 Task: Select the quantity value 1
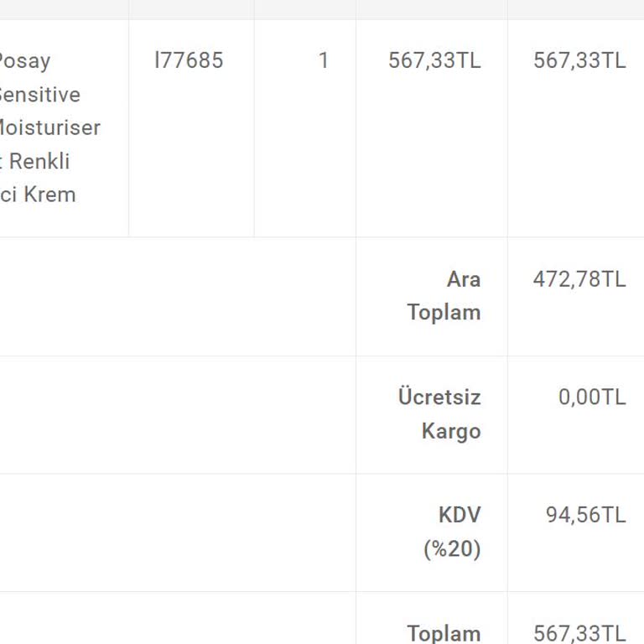click(323, 61)
